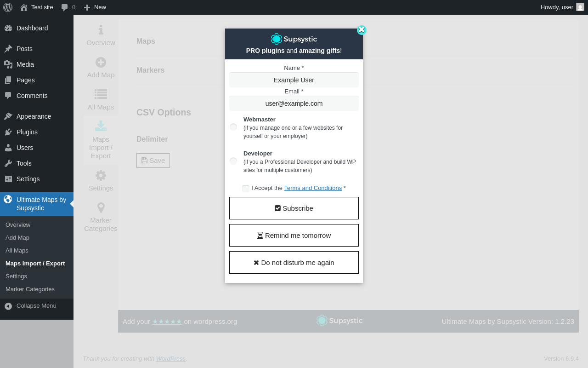This screenshot has height=368, width=588.
Task: Click the Supsystic logo in footer
Action: [339, 321]
